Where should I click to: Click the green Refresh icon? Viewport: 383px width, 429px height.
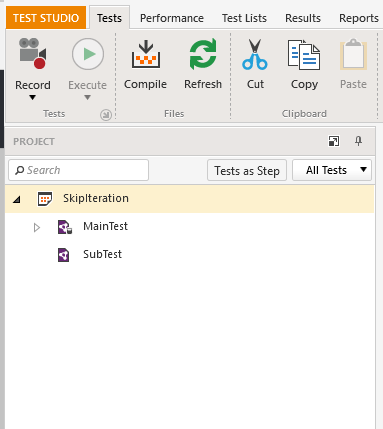coord(203,54)
